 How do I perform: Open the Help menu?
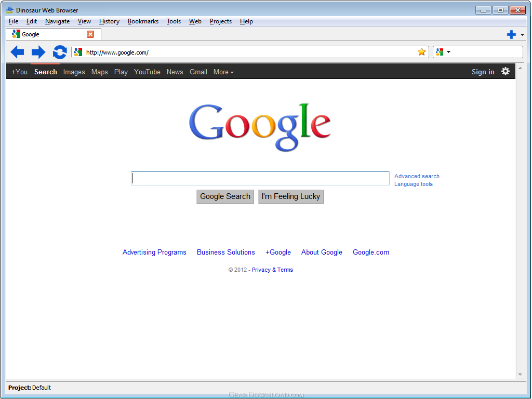pyautogui.click(x=246, y=21)
